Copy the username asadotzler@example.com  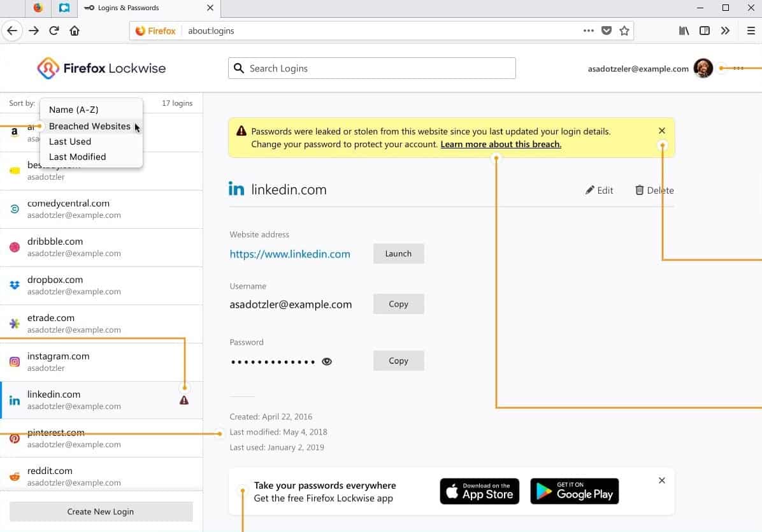(398, 304)
